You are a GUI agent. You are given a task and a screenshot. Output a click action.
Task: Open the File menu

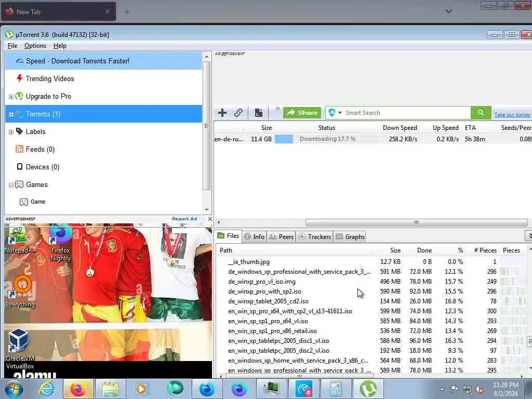pyautogui.click(x=12, y=46)
